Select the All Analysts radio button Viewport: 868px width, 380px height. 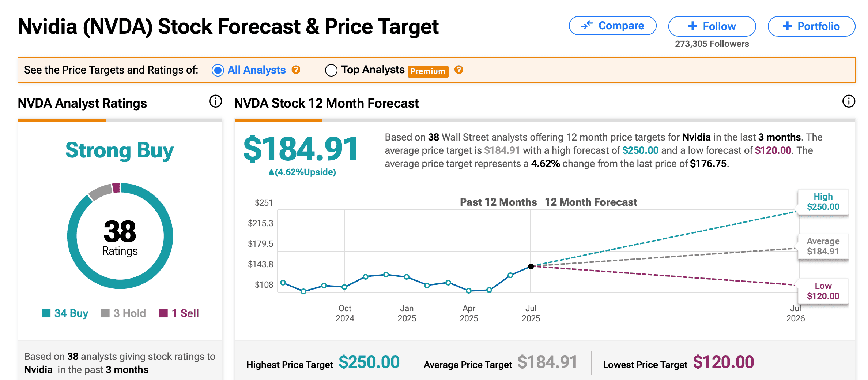coord(218,70)
